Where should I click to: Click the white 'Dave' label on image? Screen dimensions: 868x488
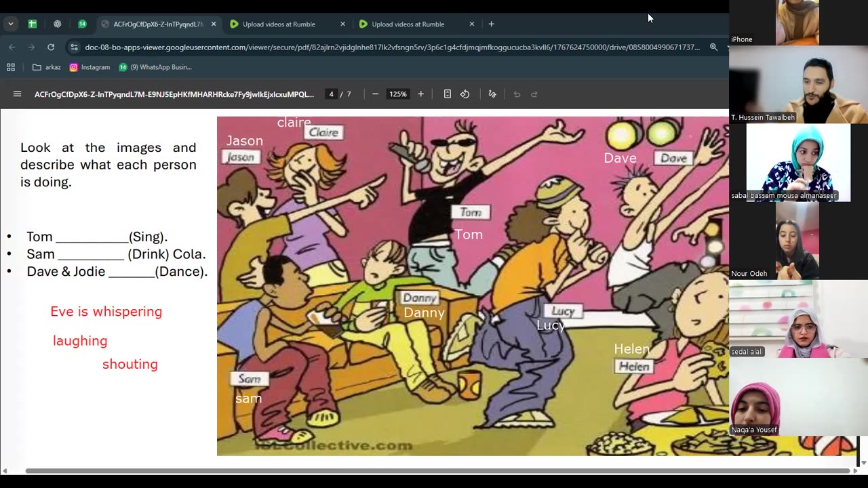point(620,158)
